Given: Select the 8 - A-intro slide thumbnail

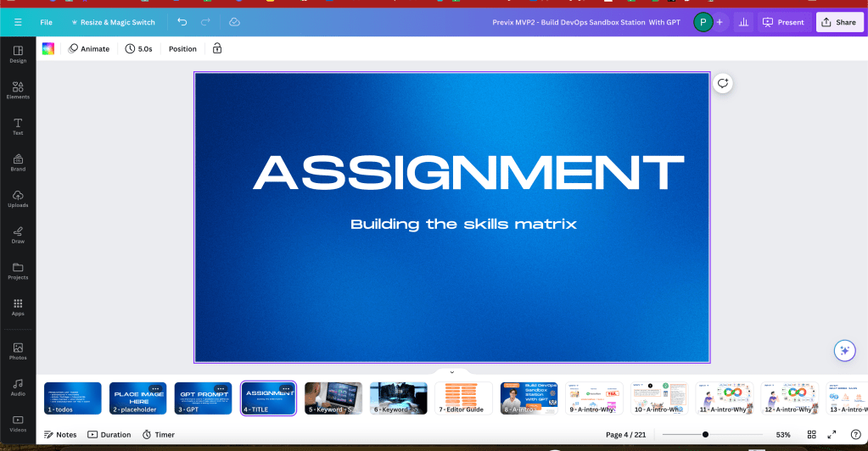Looking at the screenshot, I should (529, 398).
